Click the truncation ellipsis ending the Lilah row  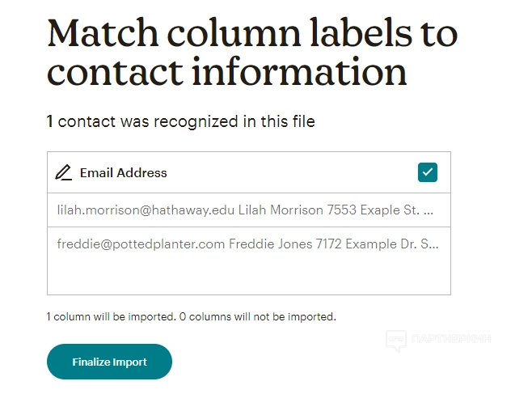[429, 211]
